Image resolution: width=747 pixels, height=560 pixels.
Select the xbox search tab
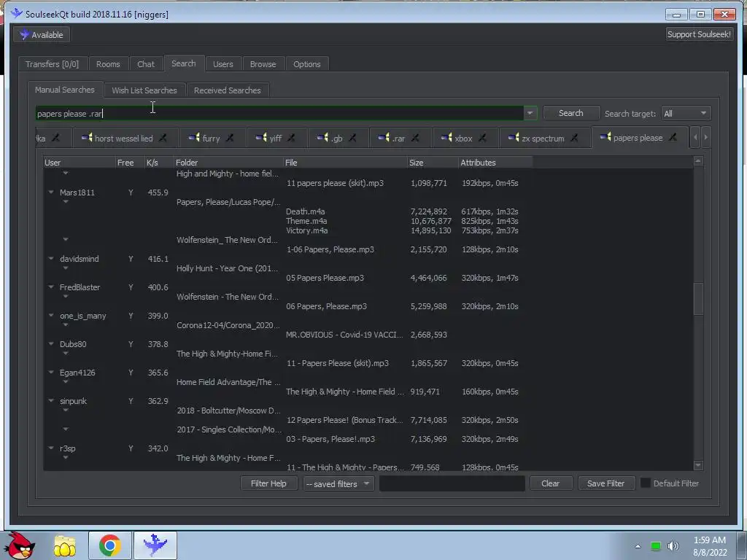pyautogui.click(x=463, y=138)
